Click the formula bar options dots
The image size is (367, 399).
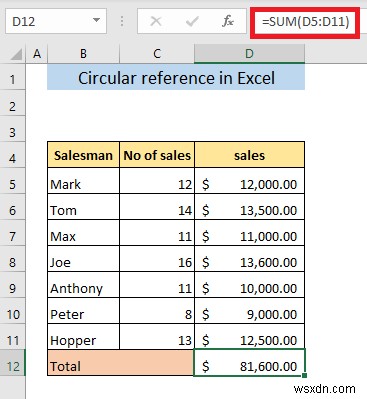[x=122, y=21]
